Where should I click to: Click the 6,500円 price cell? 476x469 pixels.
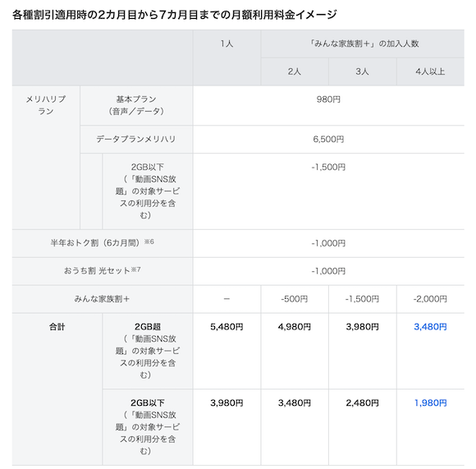328,139
